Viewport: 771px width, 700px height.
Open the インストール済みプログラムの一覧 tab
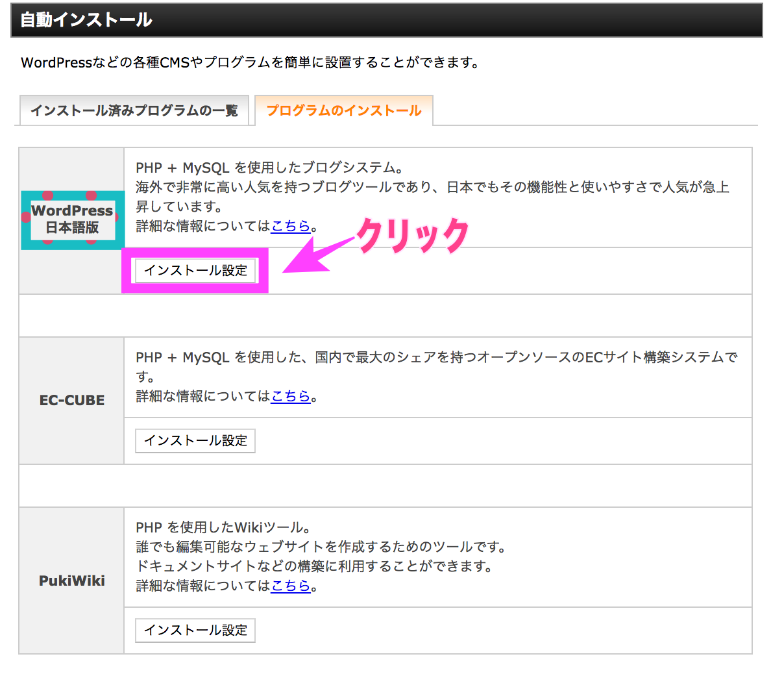click(x=134, y=110)
